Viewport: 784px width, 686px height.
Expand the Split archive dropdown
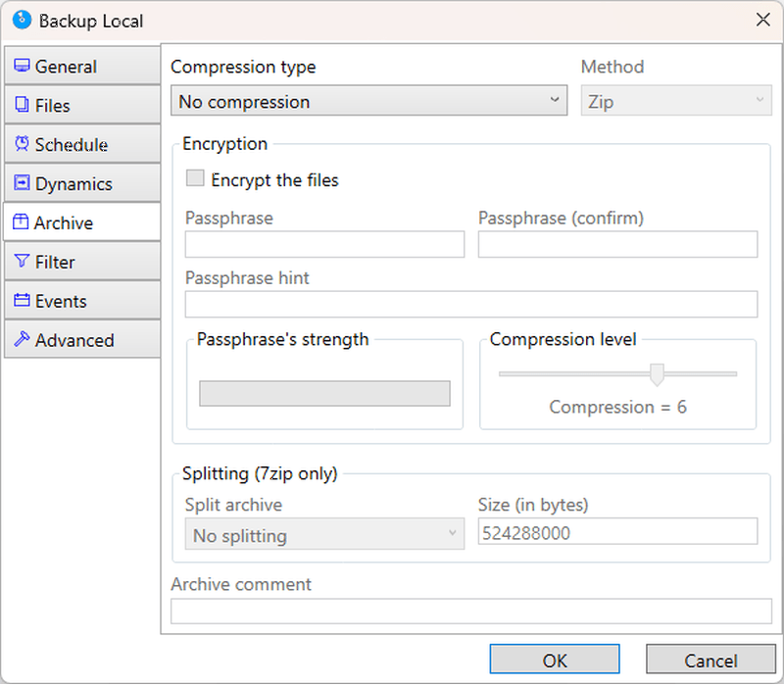324,534
